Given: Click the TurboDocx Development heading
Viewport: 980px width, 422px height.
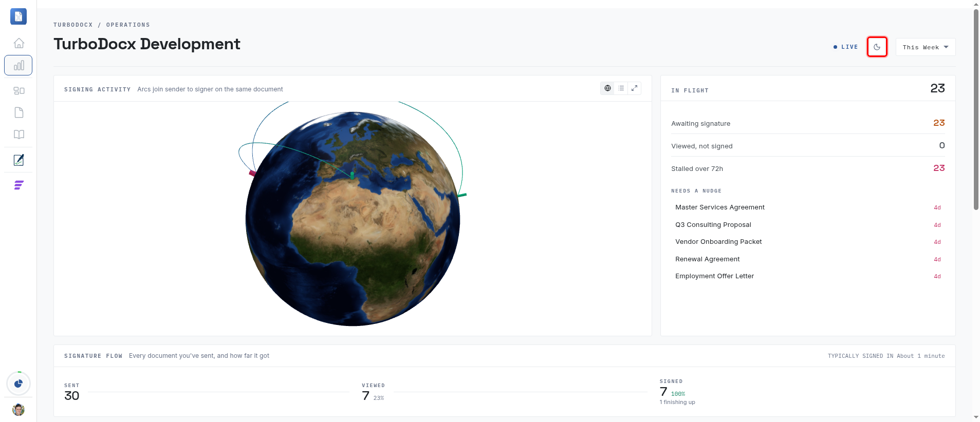Looking at the screenshot, I should 147,44.
